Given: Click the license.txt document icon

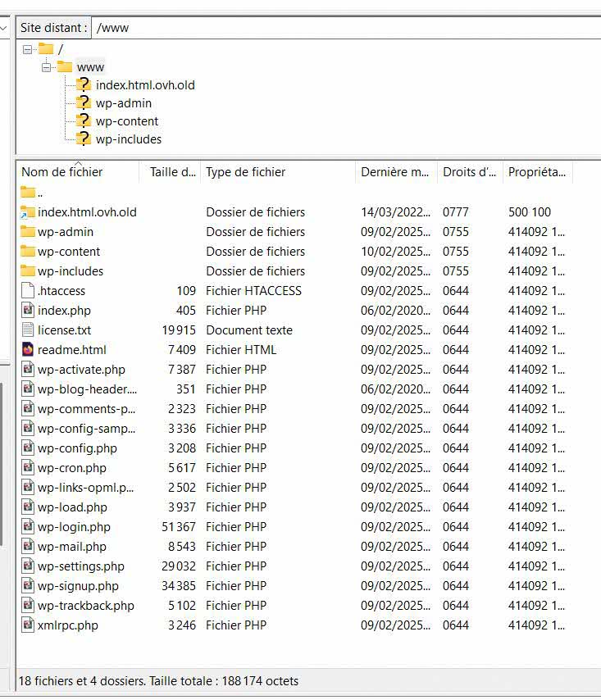Looking at the screenshot, I should pos(28,330).
